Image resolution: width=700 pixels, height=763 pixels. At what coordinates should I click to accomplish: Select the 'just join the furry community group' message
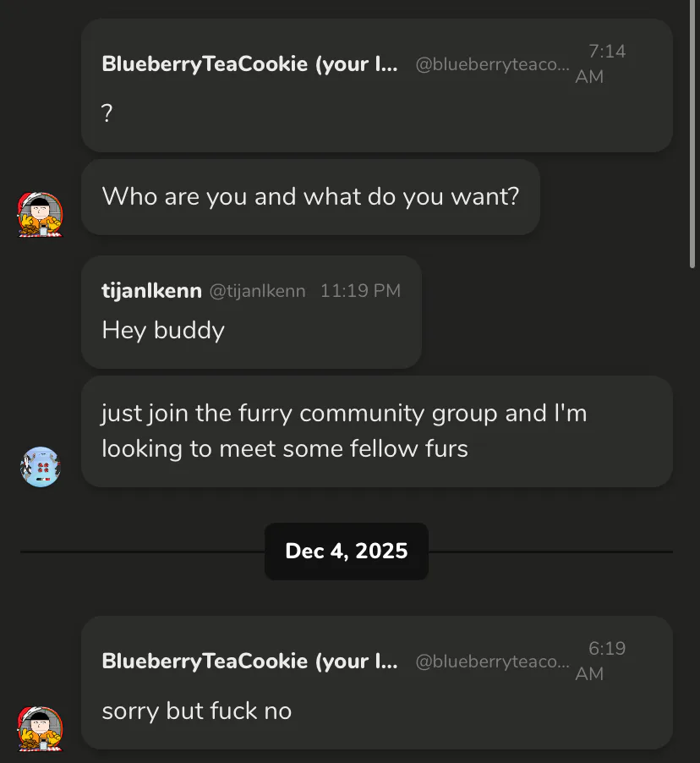(344, 431)
